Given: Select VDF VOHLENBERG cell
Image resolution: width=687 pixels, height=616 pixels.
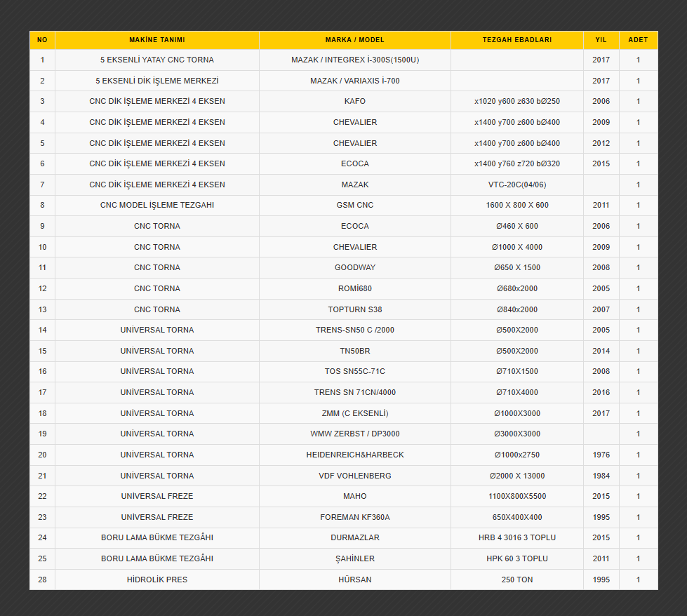Looking at the screenshot, I should pos(355,476).
